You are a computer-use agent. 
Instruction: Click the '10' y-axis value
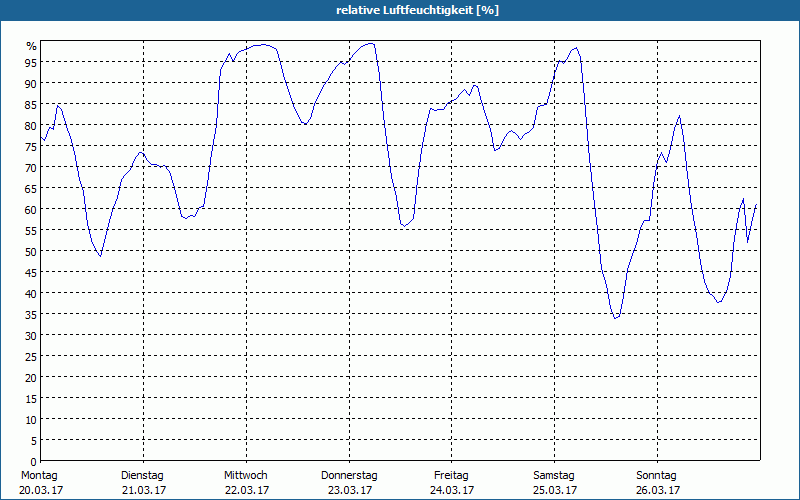tap(31, 420)
